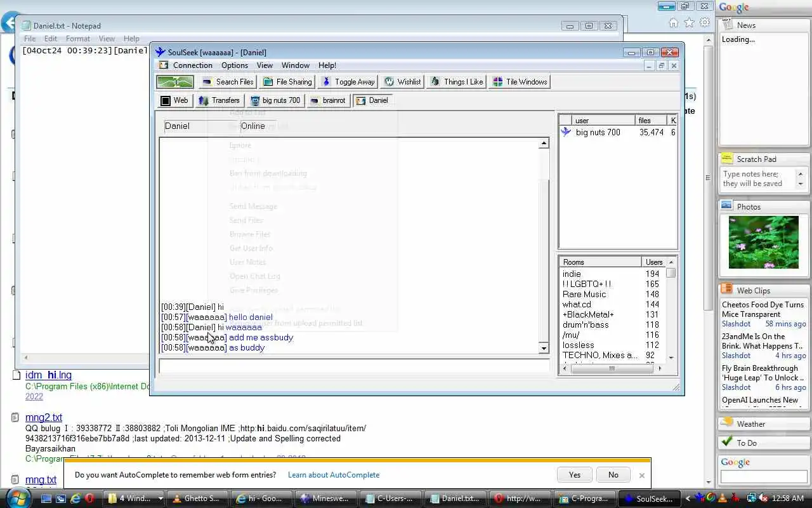This screenshot has height=508, width=812.
Task: Select the Daniel chat tab
Action: (372, 100)
